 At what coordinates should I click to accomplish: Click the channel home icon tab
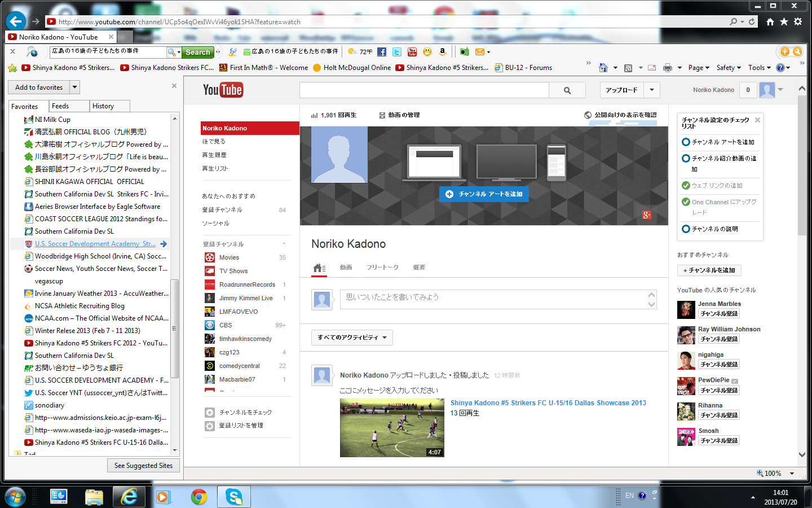(319, 268)
